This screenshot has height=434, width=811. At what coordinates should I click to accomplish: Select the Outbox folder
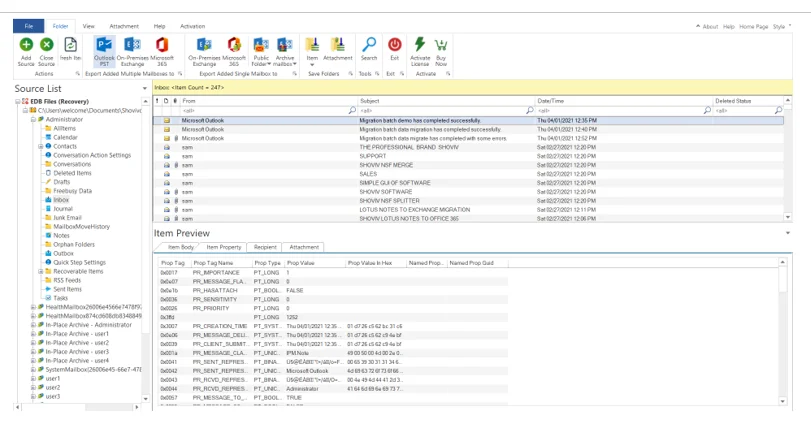click(x=63, y=253)
